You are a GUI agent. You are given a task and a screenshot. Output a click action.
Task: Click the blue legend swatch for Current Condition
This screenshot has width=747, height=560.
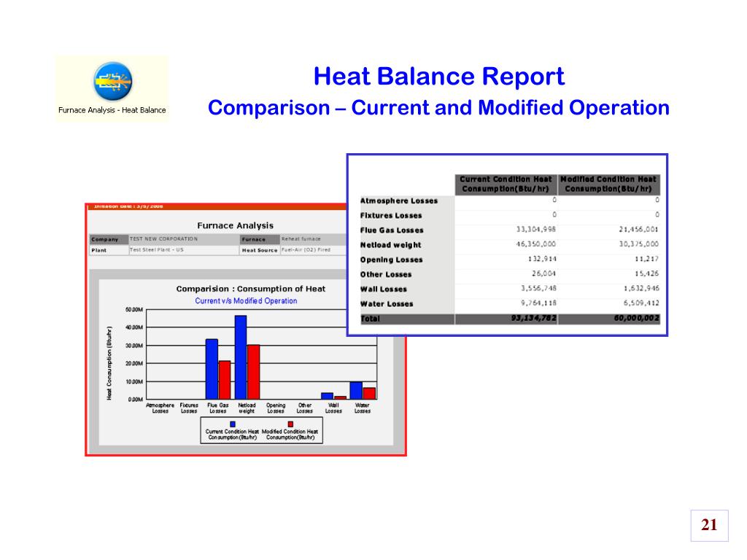point(233,424)
